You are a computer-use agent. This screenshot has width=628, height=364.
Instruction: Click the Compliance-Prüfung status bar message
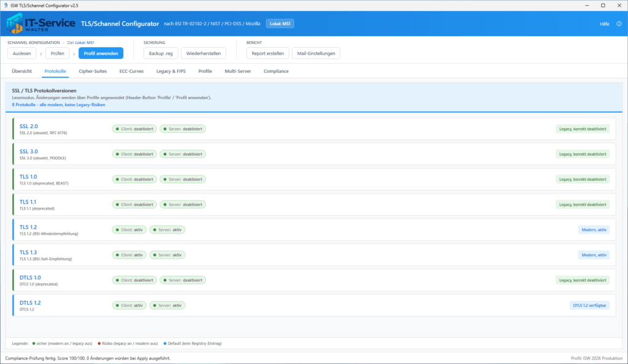(88, 358)
